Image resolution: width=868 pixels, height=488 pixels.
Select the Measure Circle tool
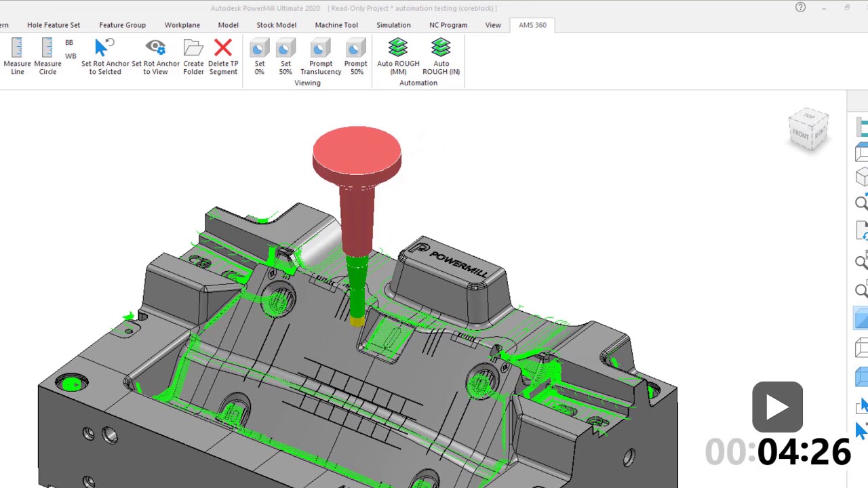[47, 56]
